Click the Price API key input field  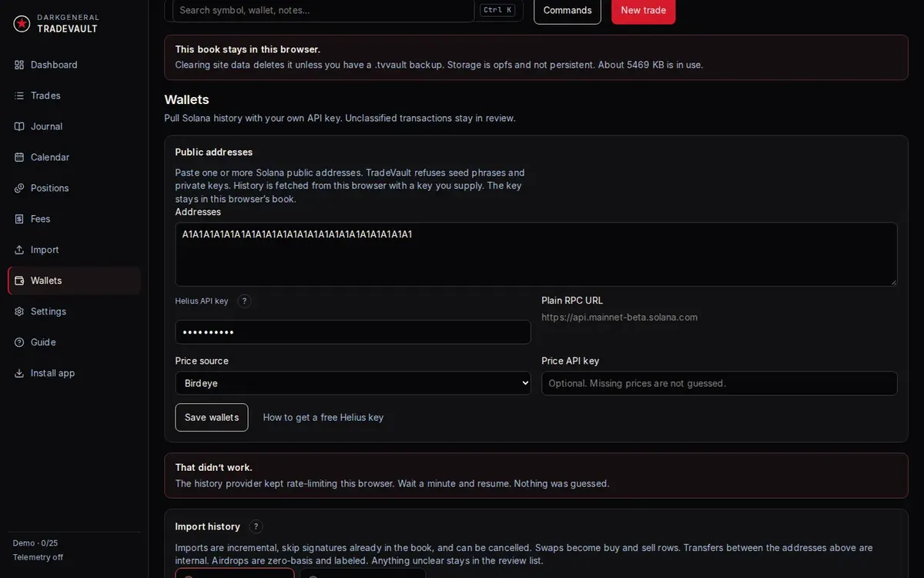pos(719,383)
